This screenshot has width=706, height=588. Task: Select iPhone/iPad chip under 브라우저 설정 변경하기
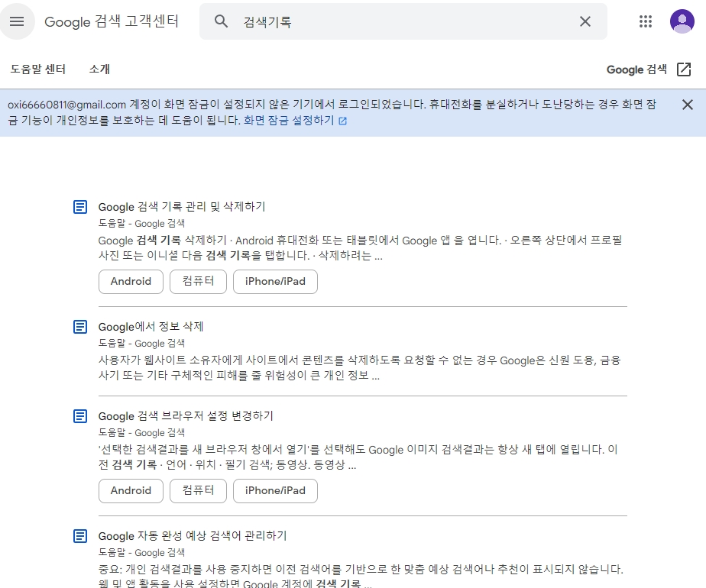275,491
